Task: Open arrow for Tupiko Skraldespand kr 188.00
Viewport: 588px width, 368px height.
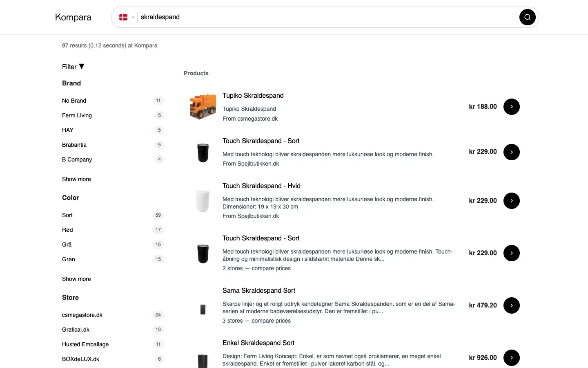Action: [511, 107]
